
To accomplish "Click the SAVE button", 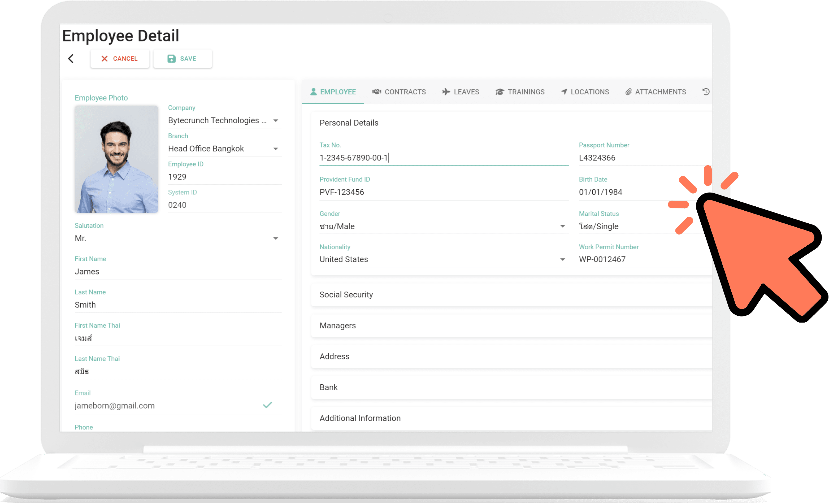I will tap(183, 58).
